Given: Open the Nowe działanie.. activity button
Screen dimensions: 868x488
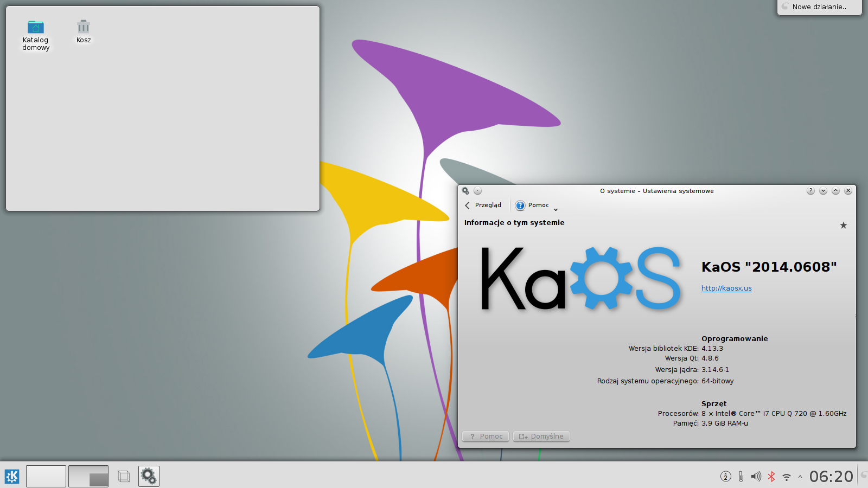Looking at the screenshot, I should point(819,7).
